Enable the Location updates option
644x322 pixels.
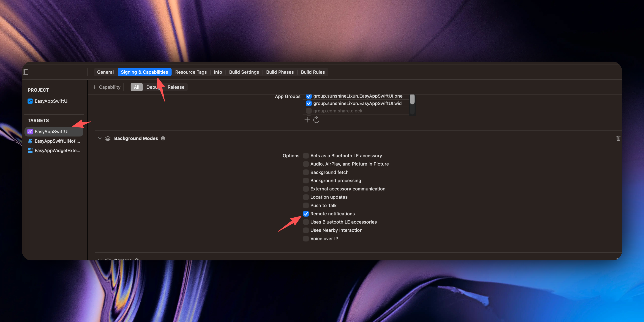[306, 197]
